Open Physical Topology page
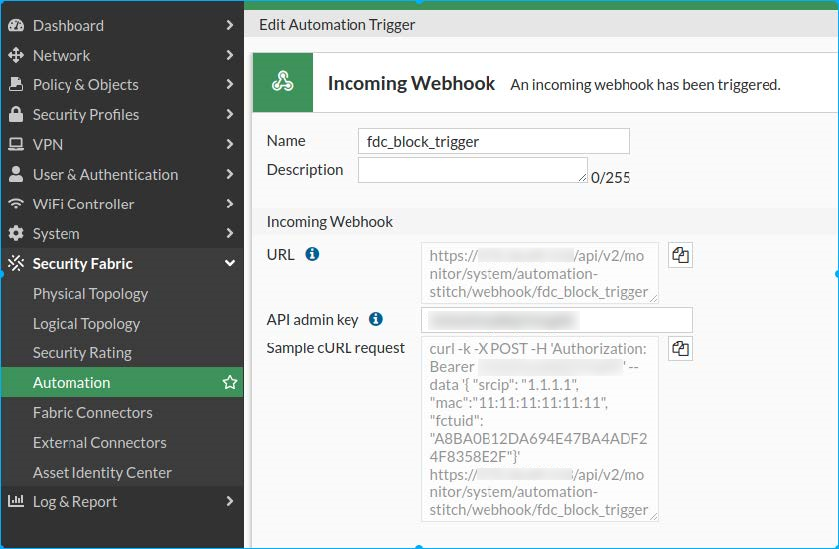The height and width of the screenshot is (549, 839). pyautogui.click(x=90, y=294)
